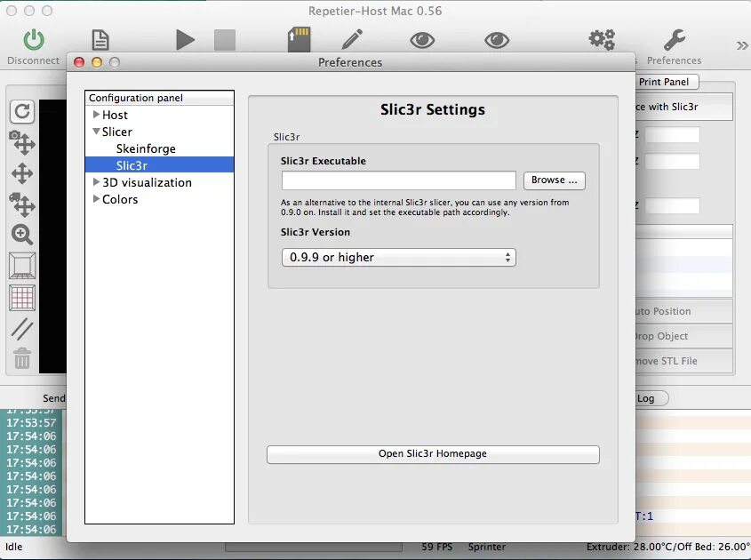The width and height of the screenshot is (751, 560).
Task: Click Open Slic3r Homepage button
Action: pyautogui.click(x=433, y=454)
